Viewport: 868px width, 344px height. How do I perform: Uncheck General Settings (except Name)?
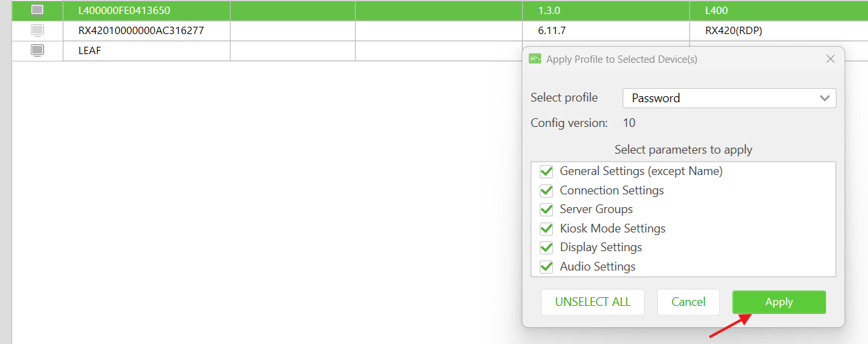[x=546, y=172]
